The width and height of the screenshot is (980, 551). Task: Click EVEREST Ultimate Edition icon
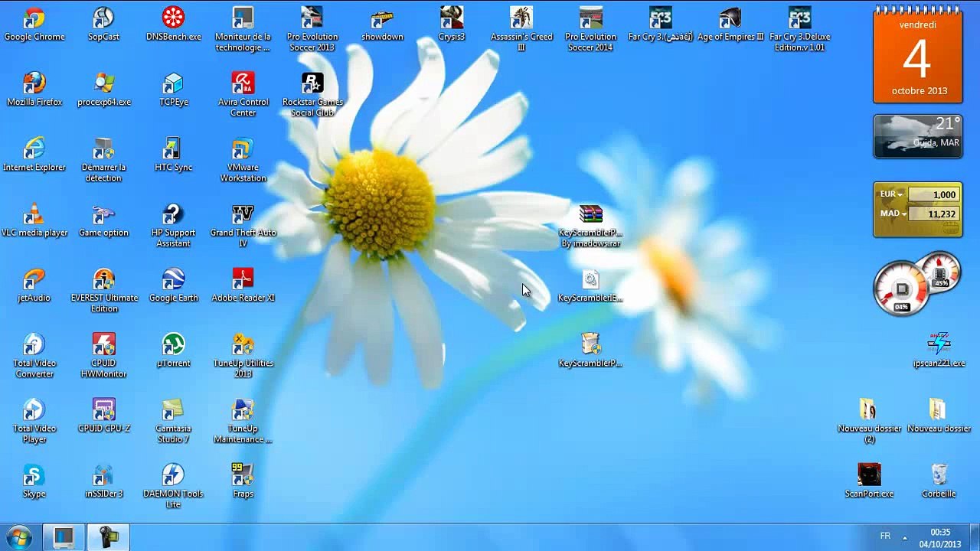(103, 290)
